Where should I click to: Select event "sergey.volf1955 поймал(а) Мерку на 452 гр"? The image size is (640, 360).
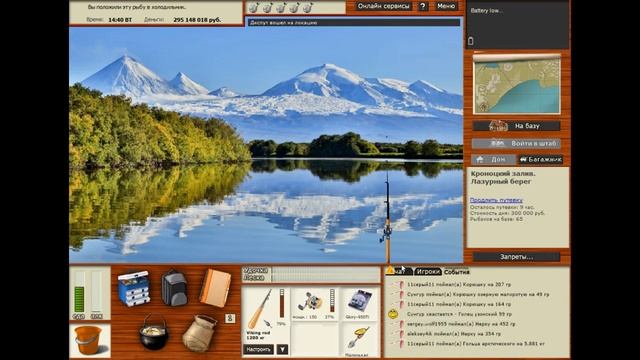pyautogui.click(x=461, y=324)
